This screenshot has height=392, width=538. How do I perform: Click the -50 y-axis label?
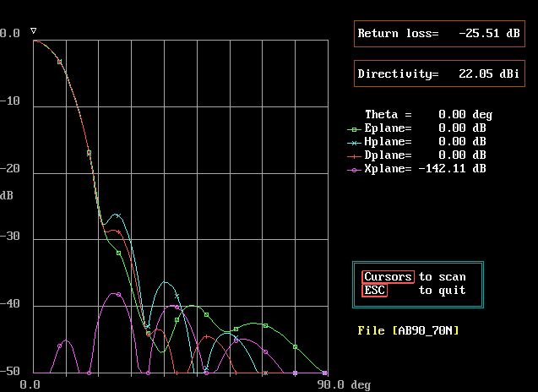coord(10,372)
